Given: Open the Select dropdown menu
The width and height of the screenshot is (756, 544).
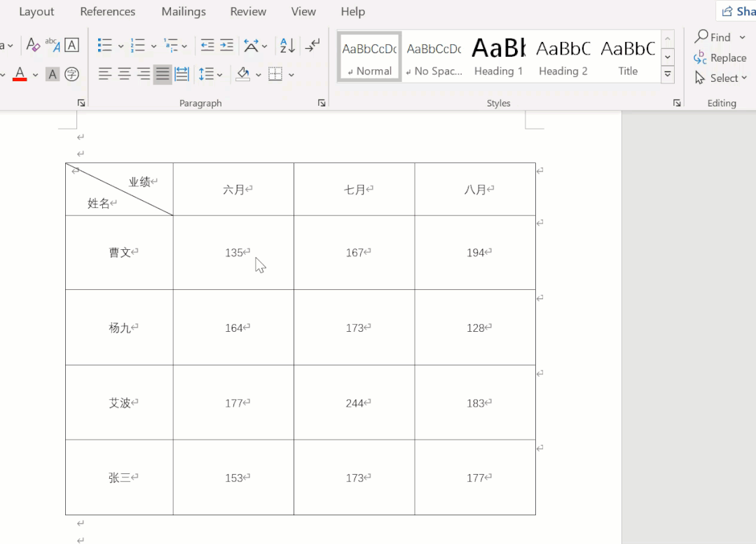Looking at the screenshot, I should [721, 78].
